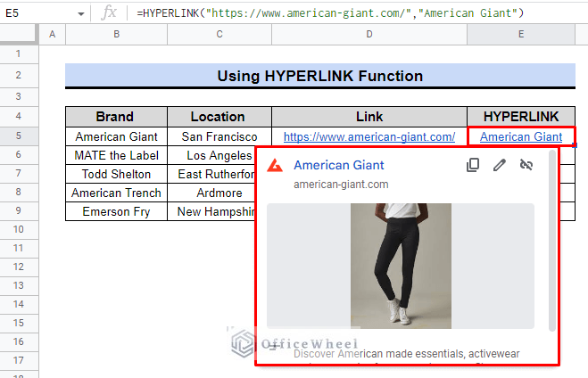This screenshot has height=378, width=588.
Task: Select row 6 header
Action: tap(19, 155)
